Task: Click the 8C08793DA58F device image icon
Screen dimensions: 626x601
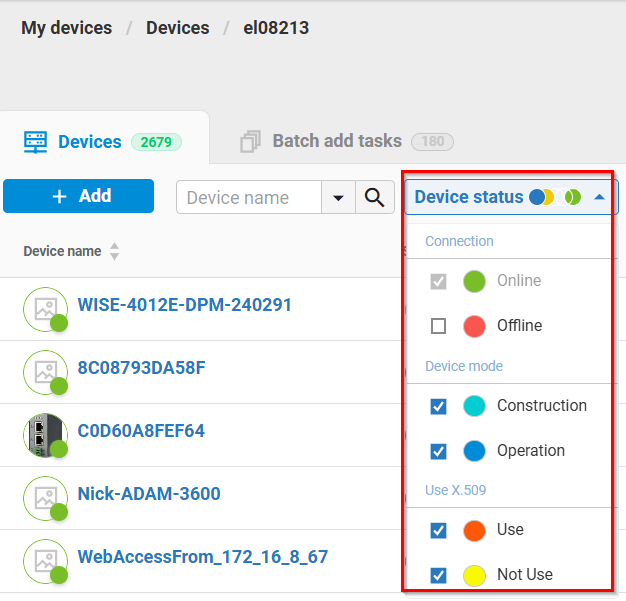Action: [44, 371]
